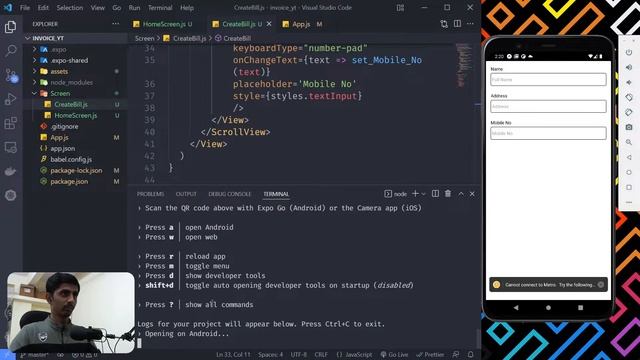Image resolution: width=640 pixels, height=360 pixels.
Task: Open the Docker view in activity bar
Action: (x=11, y=171)
